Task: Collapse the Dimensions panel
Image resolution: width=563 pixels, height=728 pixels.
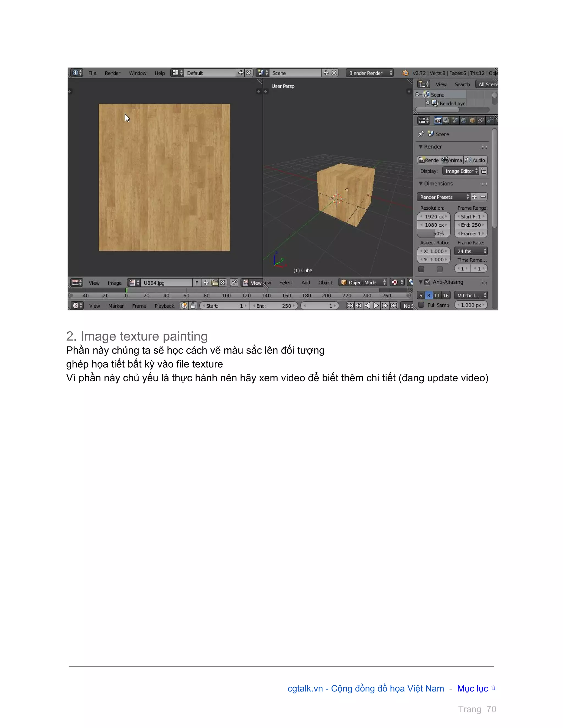Action: [x=421, y=184]
